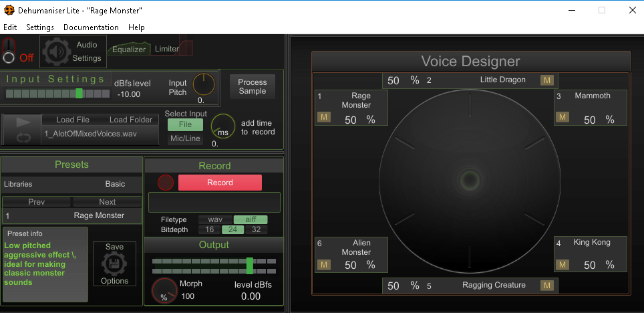Click the Save Options floppy gear icon
The height and width of the screenshot is (313, 644).
[114, 264]
